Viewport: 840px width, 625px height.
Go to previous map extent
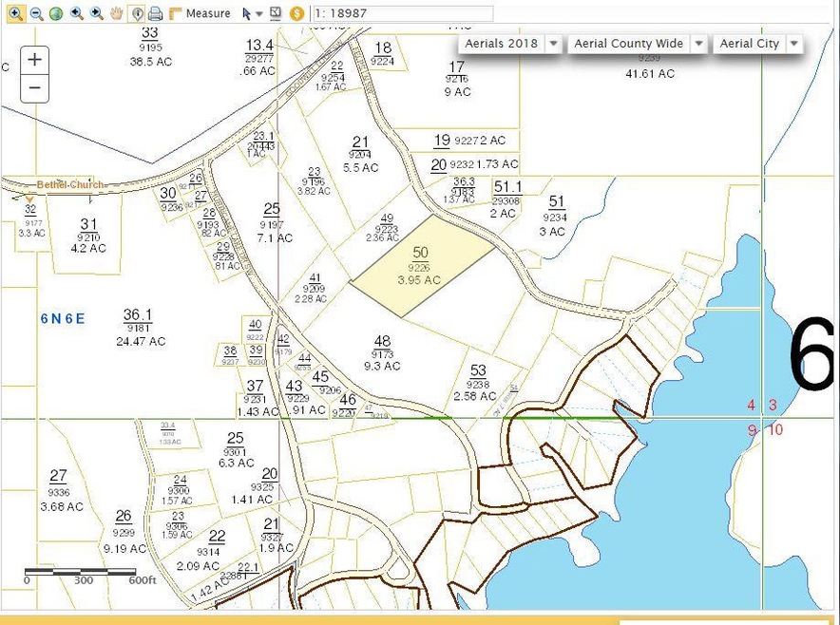pyautogui.click(x=76, y=13)
